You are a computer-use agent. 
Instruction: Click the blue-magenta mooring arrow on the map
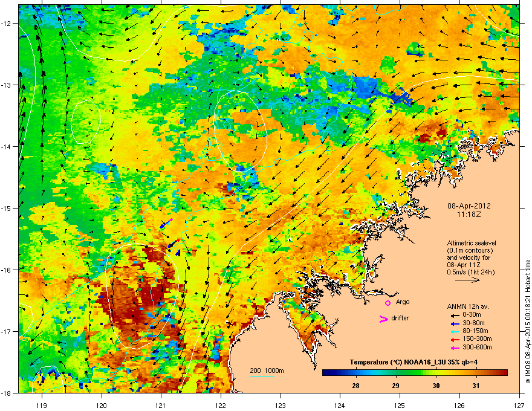point(166,224)
